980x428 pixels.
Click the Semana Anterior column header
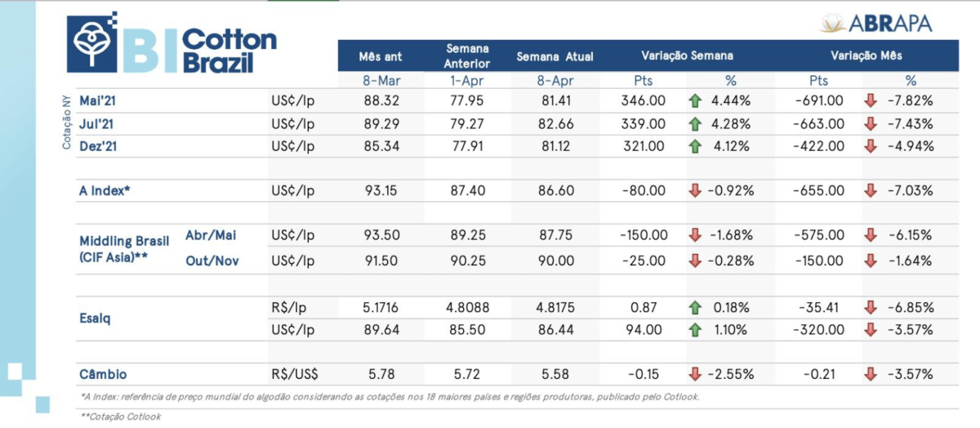click(468, 57)
